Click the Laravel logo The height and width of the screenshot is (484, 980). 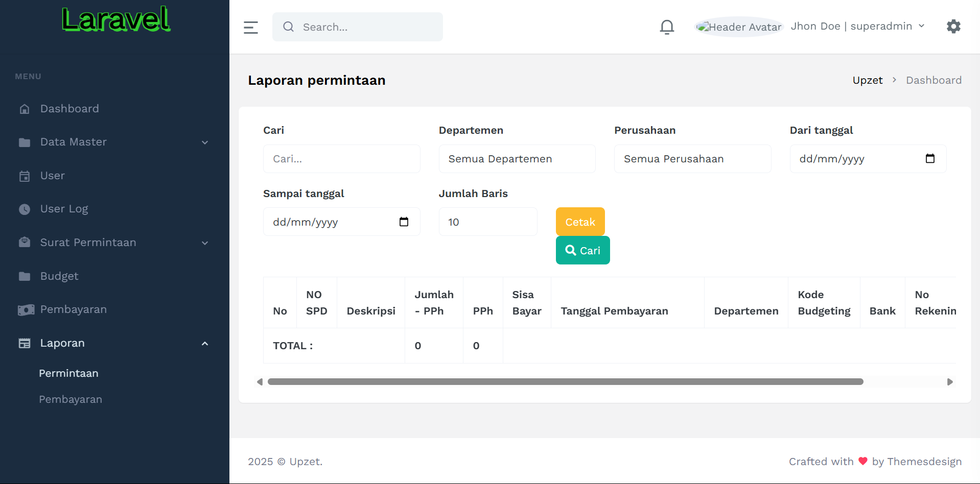pos(116,20)
